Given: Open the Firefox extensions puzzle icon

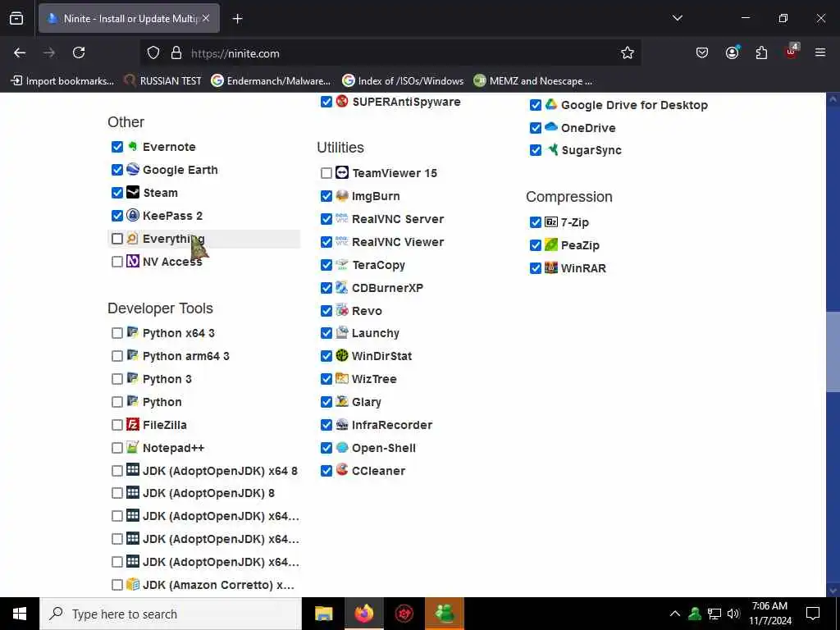Looking at the screenshot, I should click(761, 52).
